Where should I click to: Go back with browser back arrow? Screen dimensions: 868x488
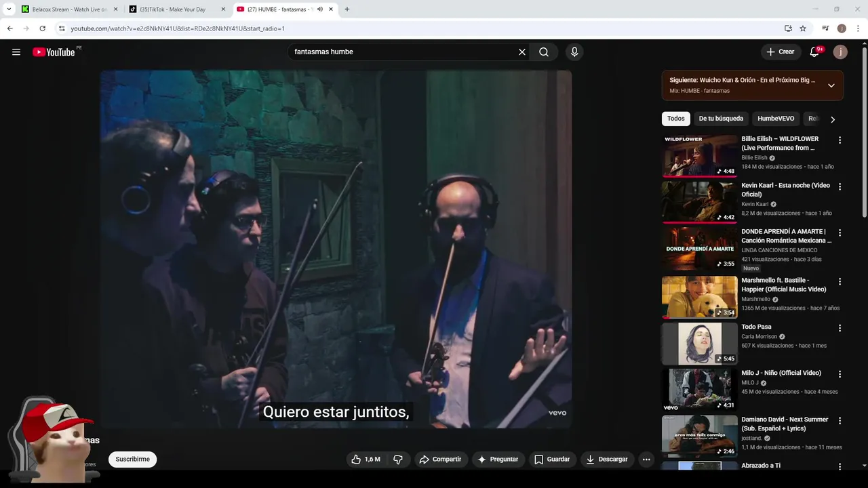9,28
